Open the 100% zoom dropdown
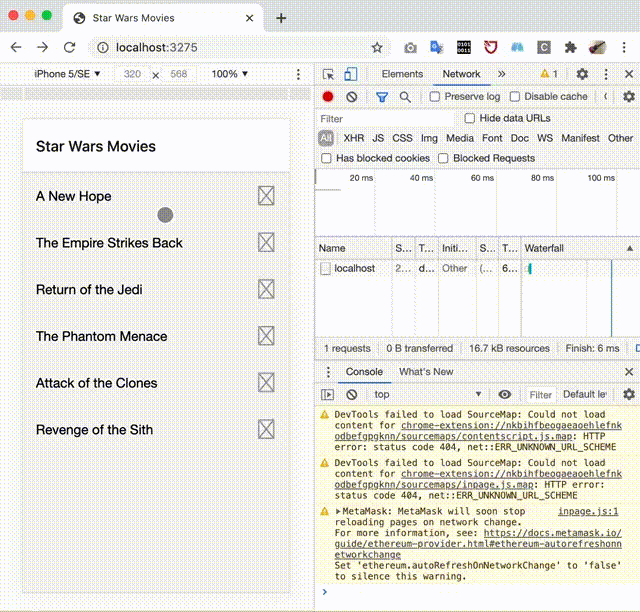 coord(229,74)
